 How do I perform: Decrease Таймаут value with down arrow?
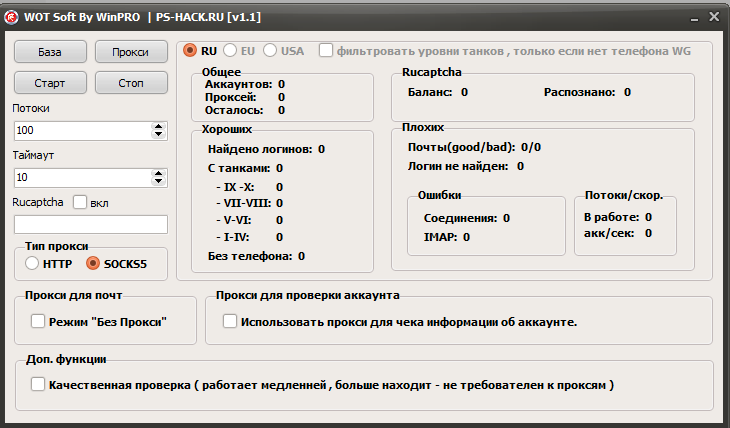click(x=158, y=181)
